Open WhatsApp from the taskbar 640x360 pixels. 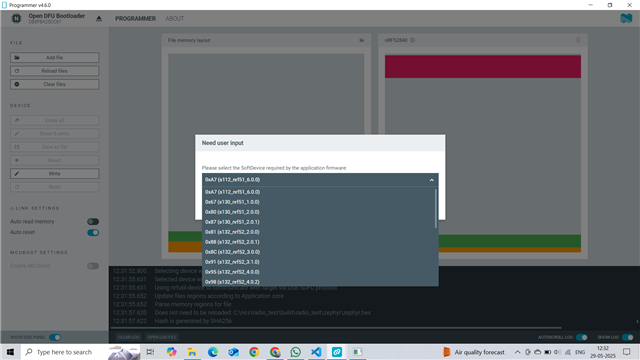296,352
